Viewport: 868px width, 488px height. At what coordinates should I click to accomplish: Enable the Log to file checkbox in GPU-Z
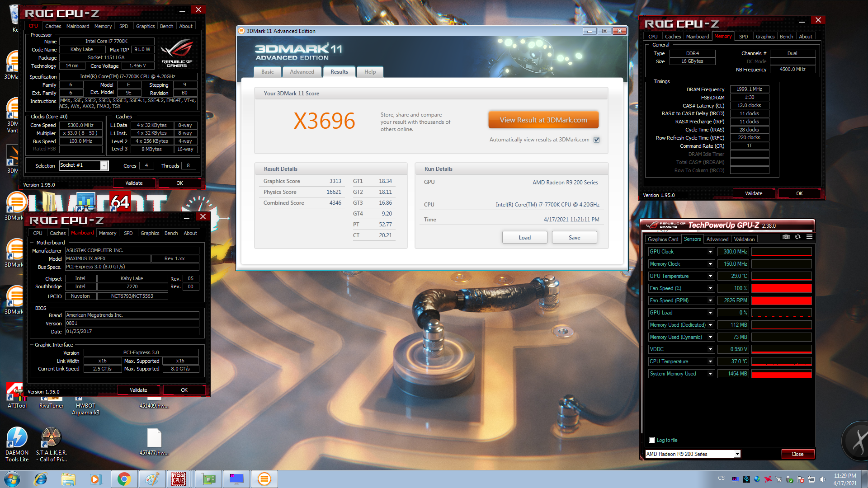[652, 440]
